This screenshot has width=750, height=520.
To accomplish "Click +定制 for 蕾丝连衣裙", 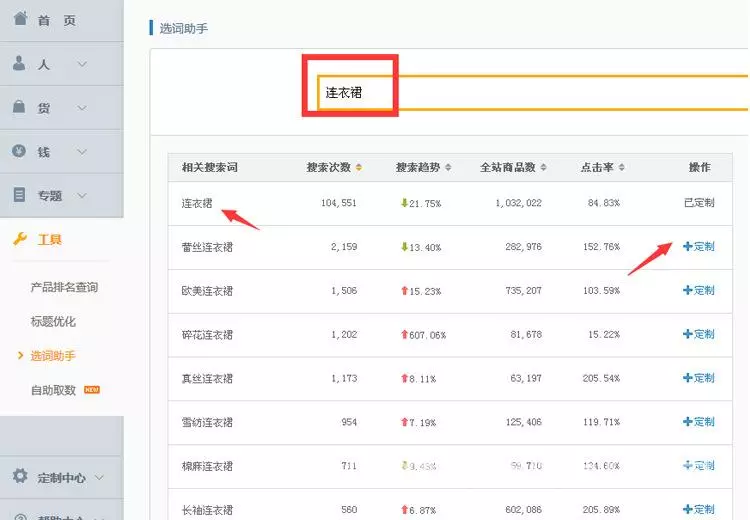I will point(698,246).
